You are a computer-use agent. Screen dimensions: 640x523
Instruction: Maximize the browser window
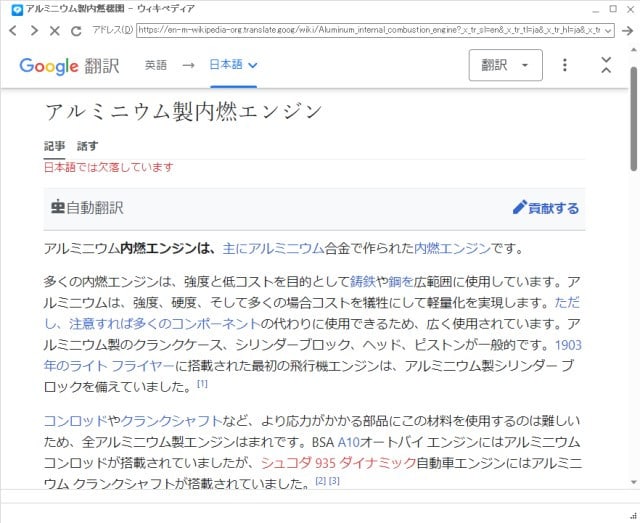[613, 9]
